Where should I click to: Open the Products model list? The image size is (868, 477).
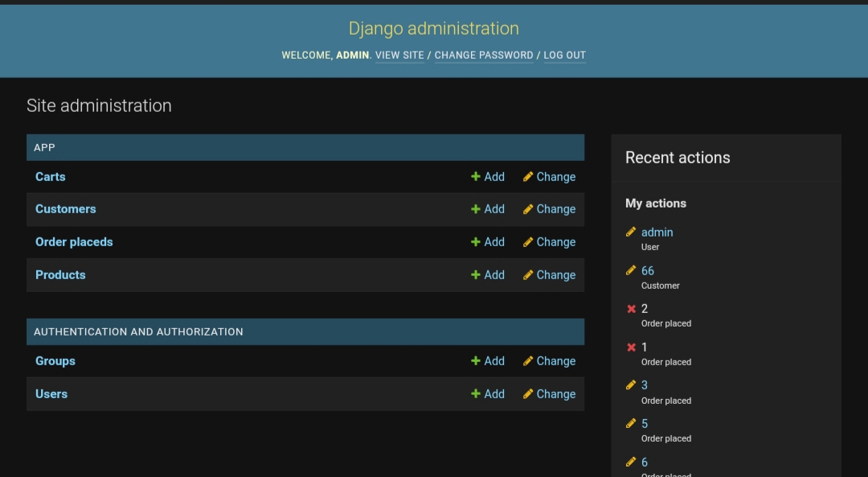(x=60, y=275)
